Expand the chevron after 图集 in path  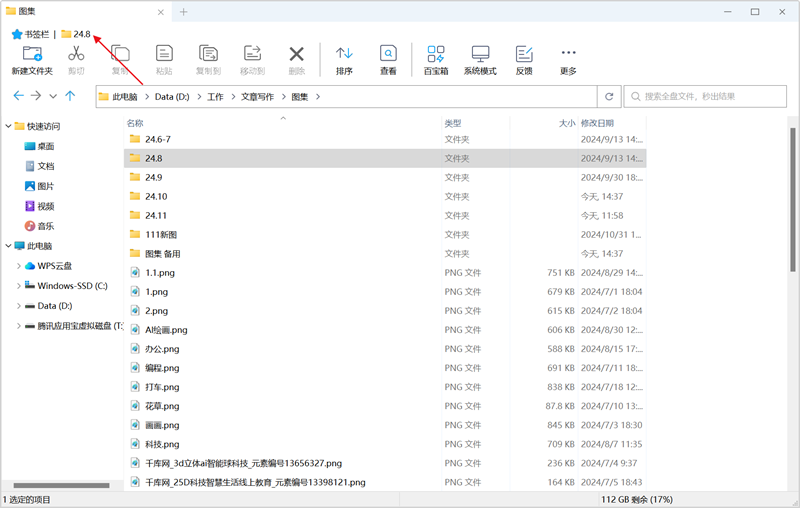tap(318, 96)
